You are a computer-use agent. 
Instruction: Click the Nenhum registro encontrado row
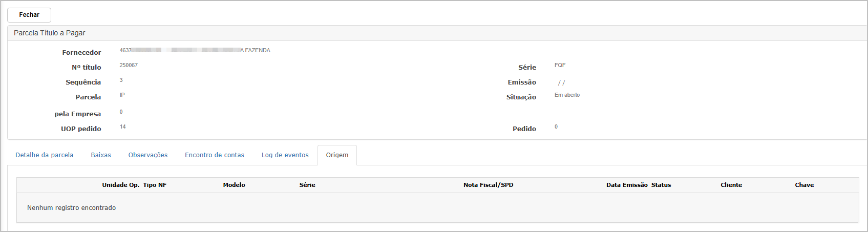pyautogui.click(x=437, y=208)
